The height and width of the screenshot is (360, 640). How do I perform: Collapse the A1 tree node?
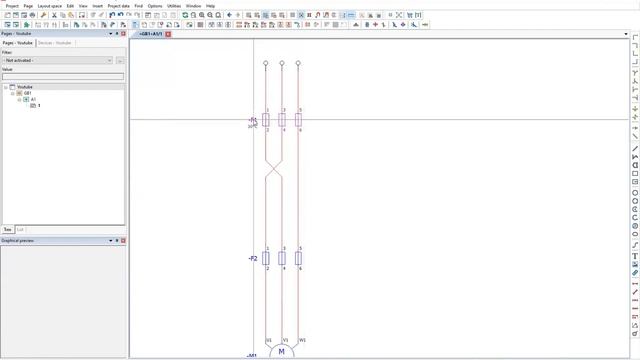pos(19,100)
